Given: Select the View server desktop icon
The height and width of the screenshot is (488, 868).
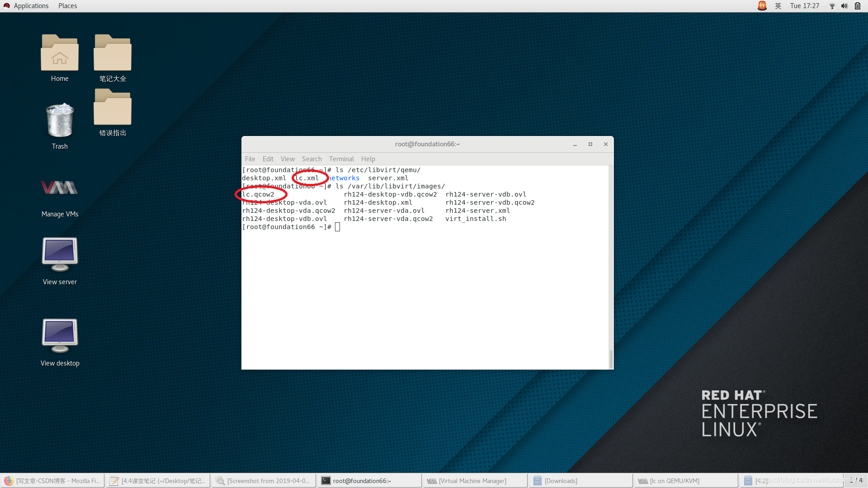Looking at the screenshot, I should (60, 261).
